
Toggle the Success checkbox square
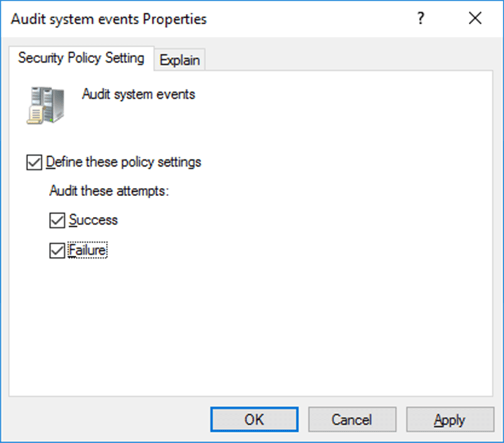click(x=57, y=221)
